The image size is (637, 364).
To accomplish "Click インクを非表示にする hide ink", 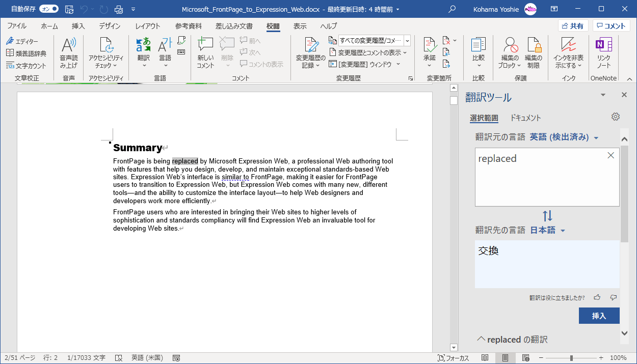I will click(568, 53).
